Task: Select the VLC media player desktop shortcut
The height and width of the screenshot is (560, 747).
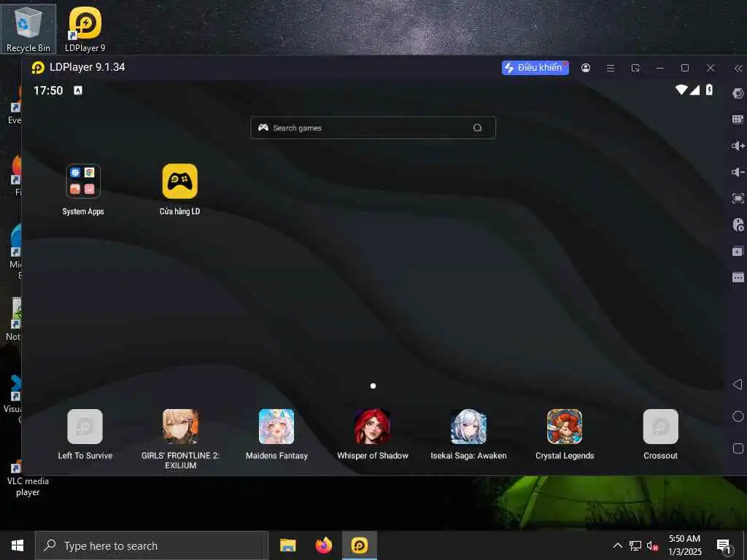Action: [x=28, y=478]
